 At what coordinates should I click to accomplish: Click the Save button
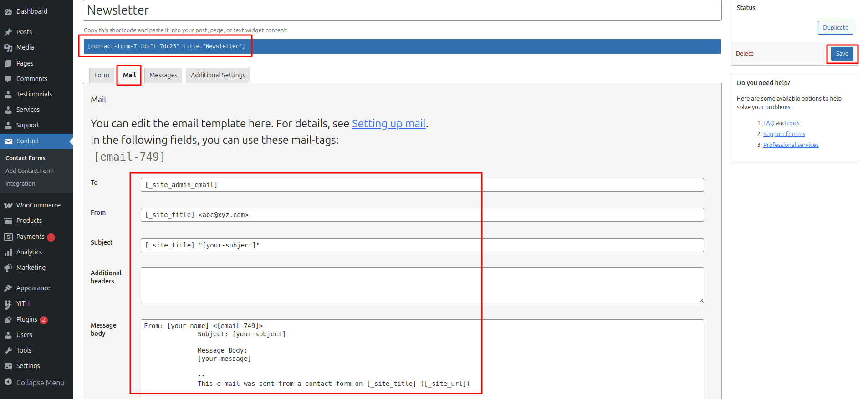(842, 54)
